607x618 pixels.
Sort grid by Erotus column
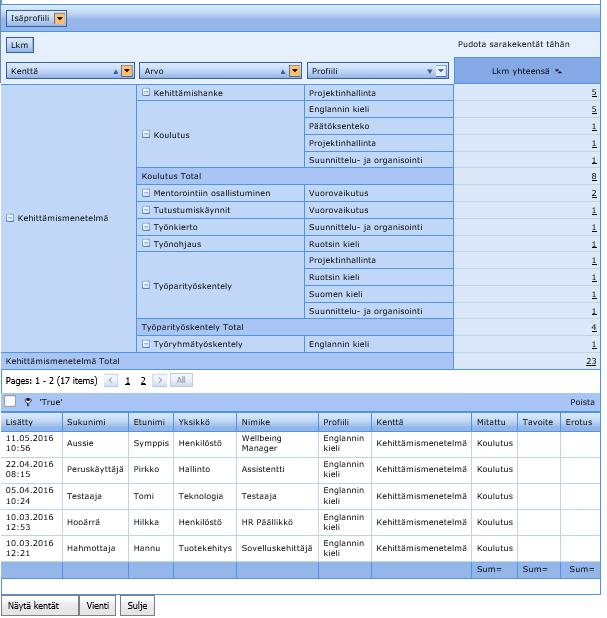(x=580, y=422)
